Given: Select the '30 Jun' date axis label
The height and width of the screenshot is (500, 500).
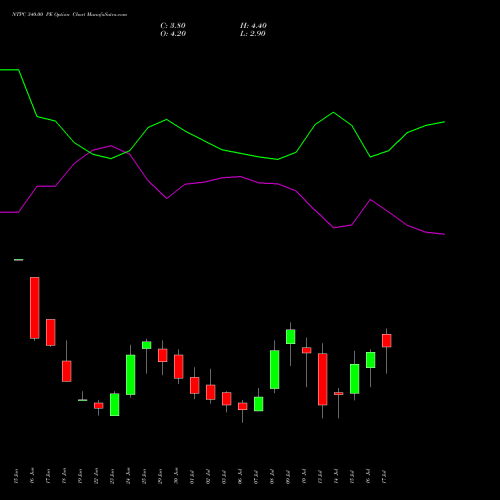Looking at the screenshot, I should pyautogui.click(x=176, y=476).
